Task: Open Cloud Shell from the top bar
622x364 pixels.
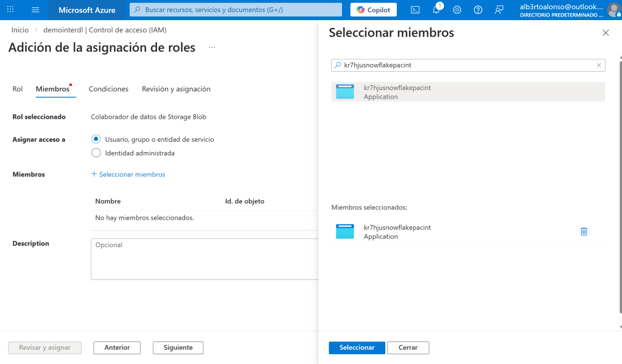Action: [415, 10]
